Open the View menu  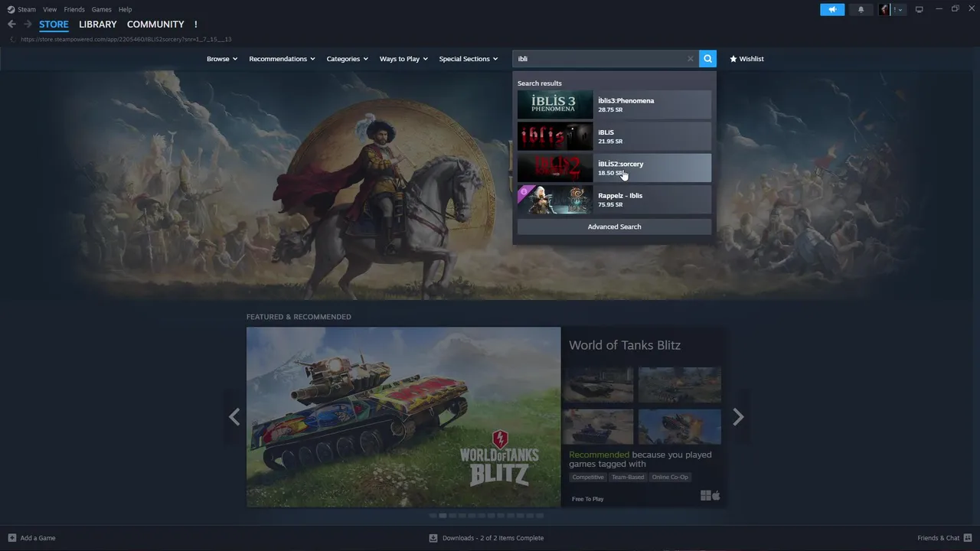pos(50,9)
